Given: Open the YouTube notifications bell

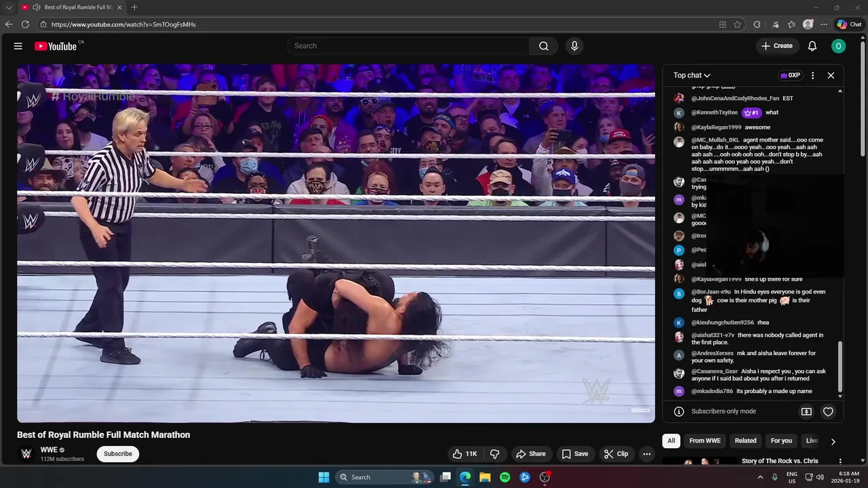Looking at the screenshot, I should click(812, 46).
